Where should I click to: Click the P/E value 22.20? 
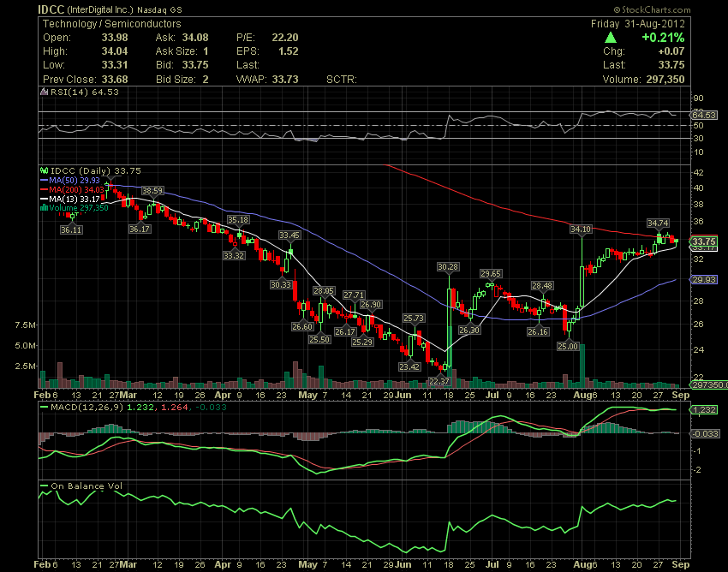click(285, 38)
